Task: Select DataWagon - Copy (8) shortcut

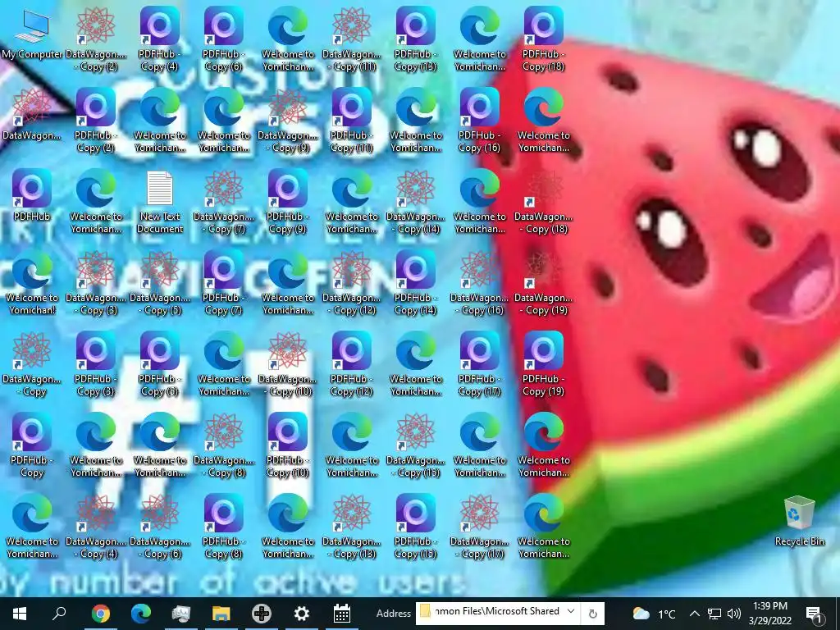Action: pos(223,446)
